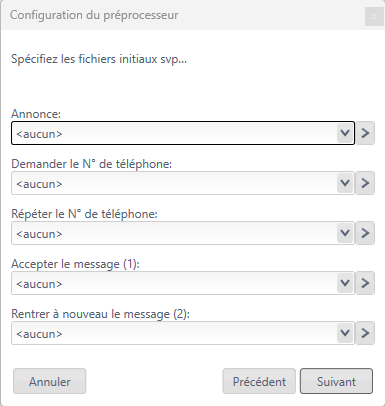
Task: Open the Annonce dropdown arrow
Action: coord(345,133)
